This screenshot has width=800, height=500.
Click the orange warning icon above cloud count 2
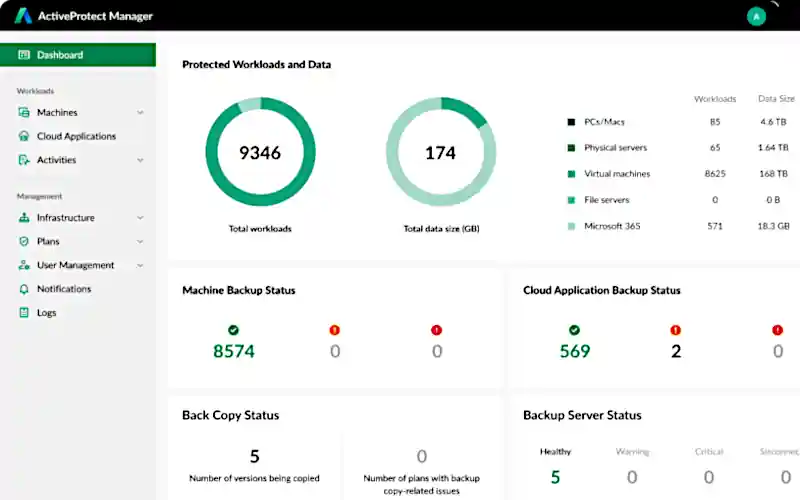coord(676,330)
